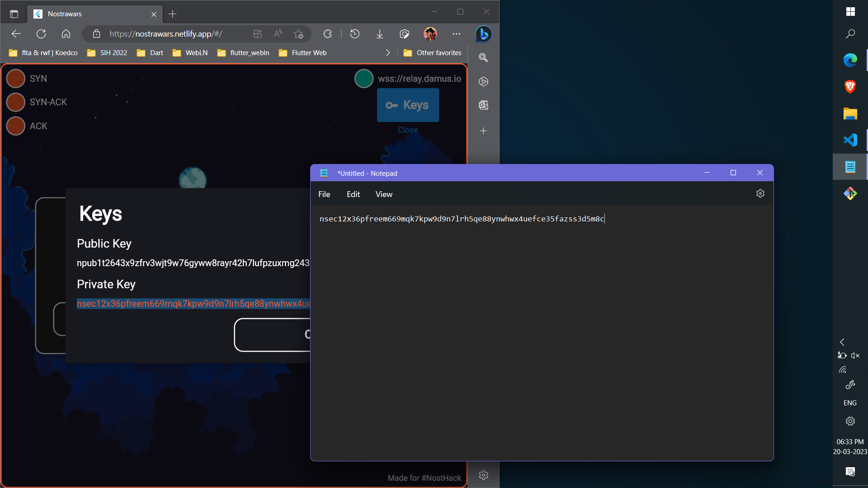Toggle the SYN status indicator
This screenshot has height=488, width=868.
(x=16, y=79)
